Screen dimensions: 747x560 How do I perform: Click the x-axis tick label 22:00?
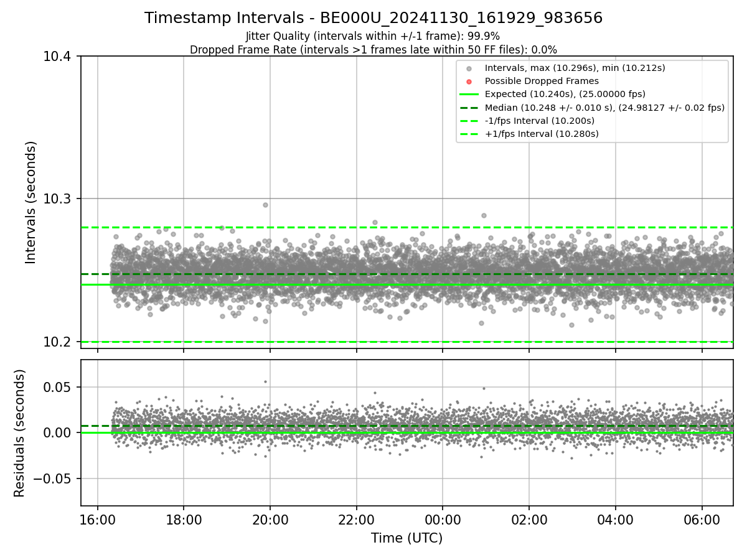pos(357,520)
